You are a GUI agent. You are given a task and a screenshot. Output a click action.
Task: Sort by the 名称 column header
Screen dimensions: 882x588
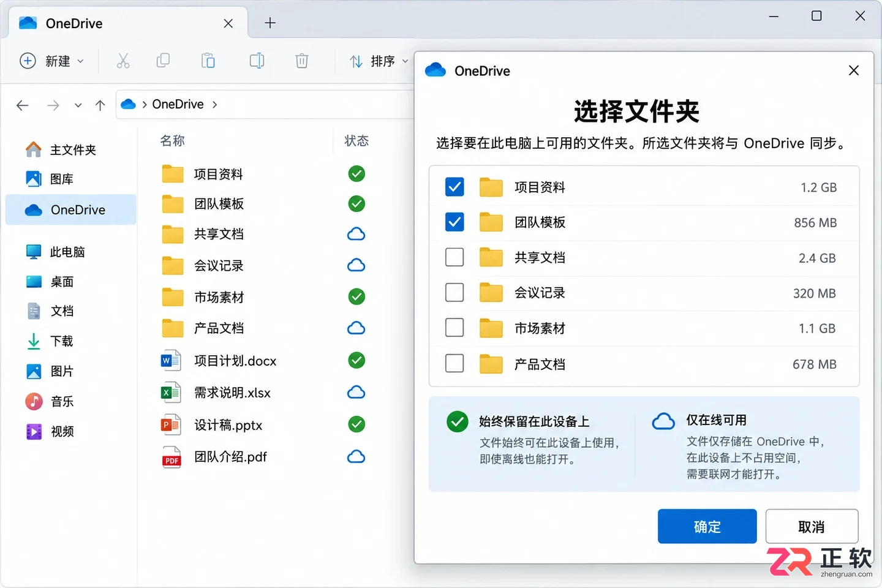(173, 141)
